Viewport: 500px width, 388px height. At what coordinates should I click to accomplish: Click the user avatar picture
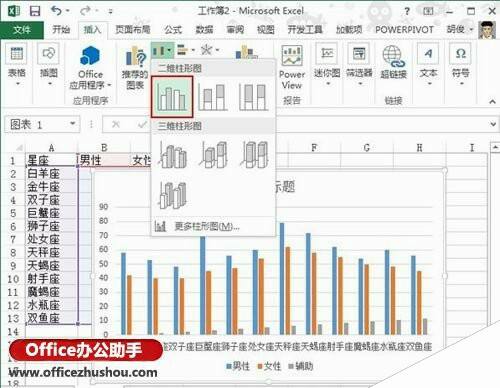pyautogui.click(x=487, y=30)
